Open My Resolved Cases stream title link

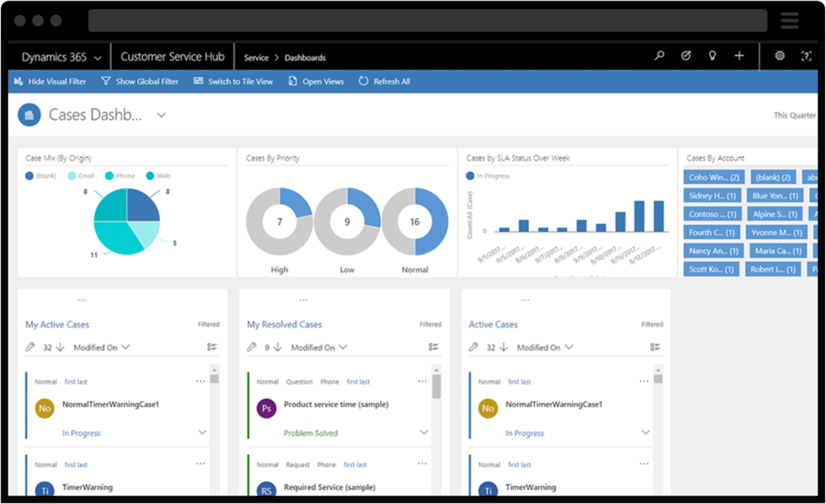pos(285,324)
